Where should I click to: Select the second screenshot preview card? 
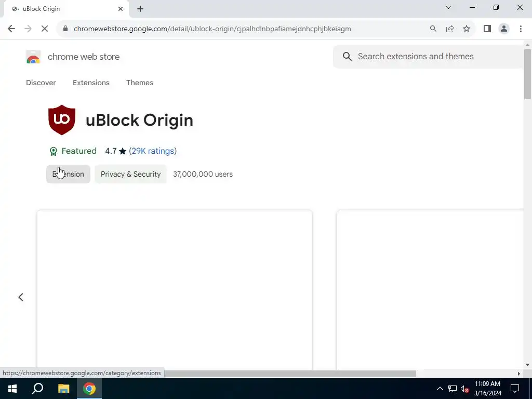click(x=430, y=290)
